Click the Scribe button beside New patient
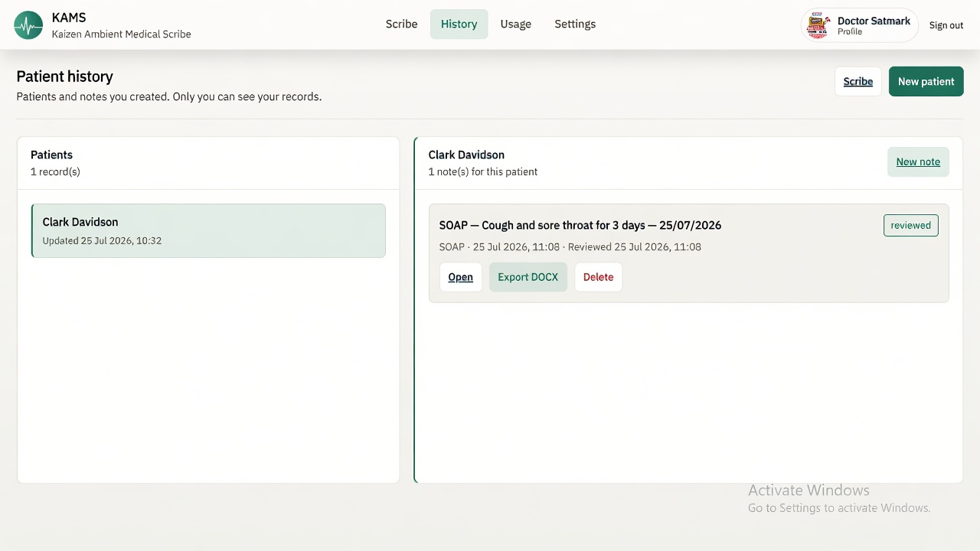The height and width of the screenshot is (551, 980). (x=857, y=81)
